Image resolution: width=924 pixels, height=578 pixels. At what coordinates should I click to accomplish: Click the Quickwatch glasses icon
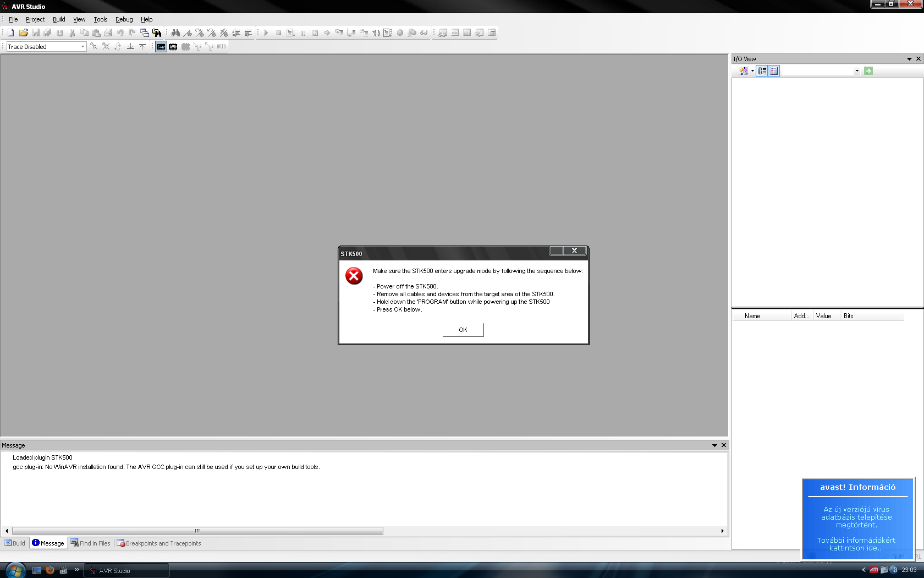click(x=424, y=33)
